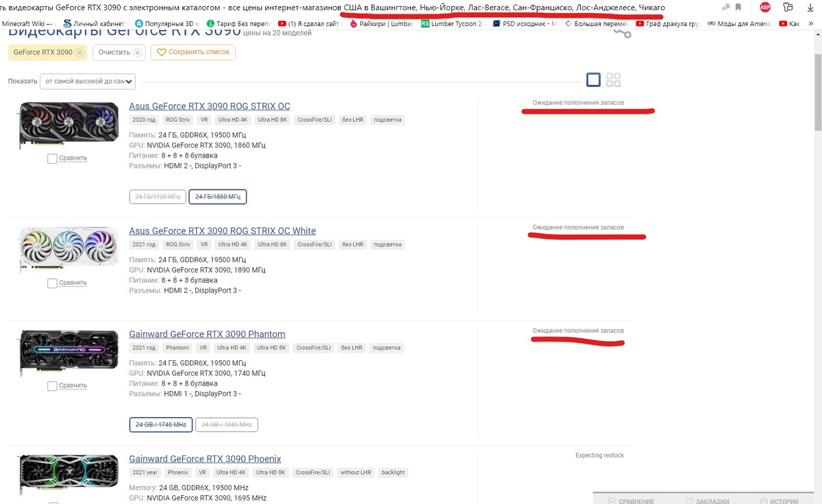Open Asus GeForce RTX 3090 ROG STRIX OC link
The image size is (822, 504).
[210, 106]
